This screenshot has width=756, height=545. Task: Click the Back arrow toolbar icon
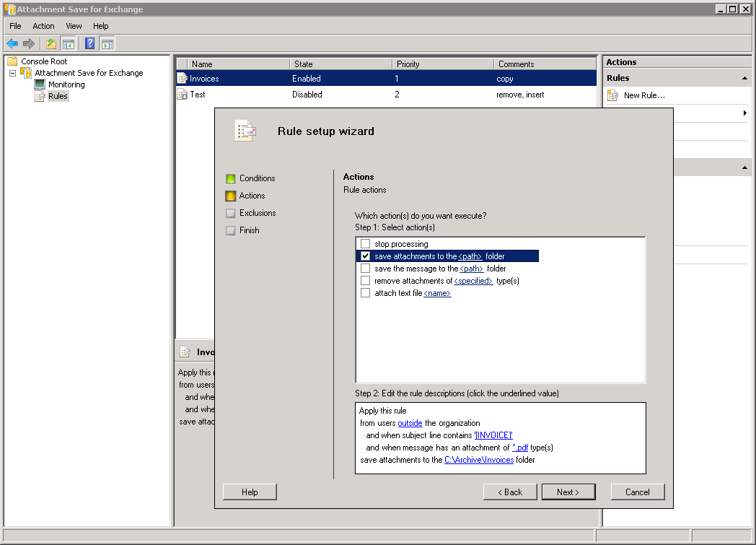pos(12,44)
